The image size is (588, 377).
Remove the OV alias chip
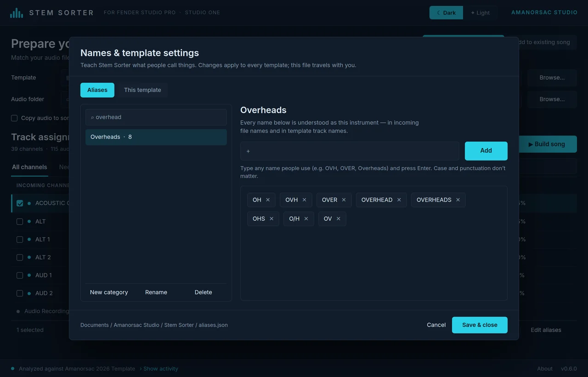339,219
